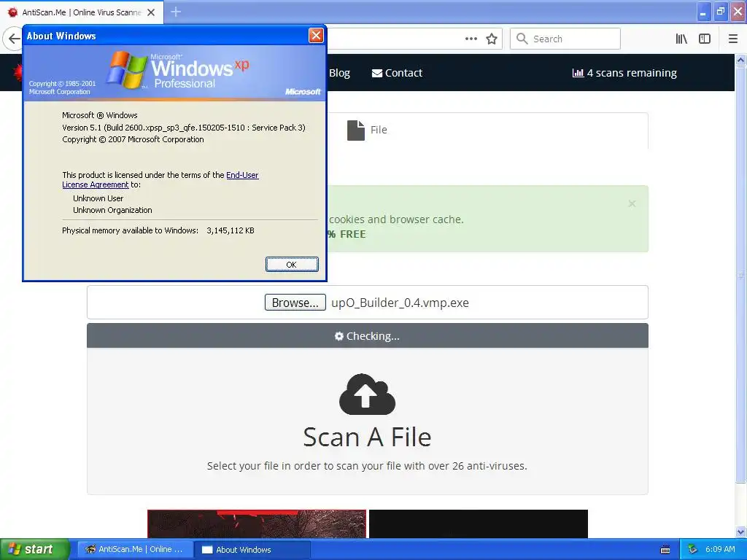Viewport: 747px width, 560px height.
Task: Click the upO_Builder_0.4.vmp.exe filename
Action: pyautogui.click(x=400, y=303)
